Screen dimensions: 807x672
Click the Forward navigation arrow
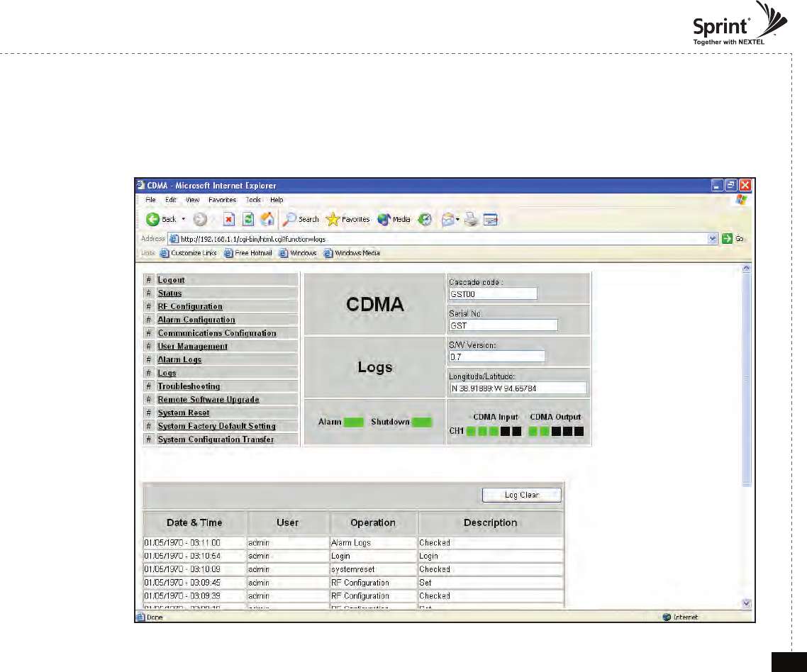click(200, 219)
